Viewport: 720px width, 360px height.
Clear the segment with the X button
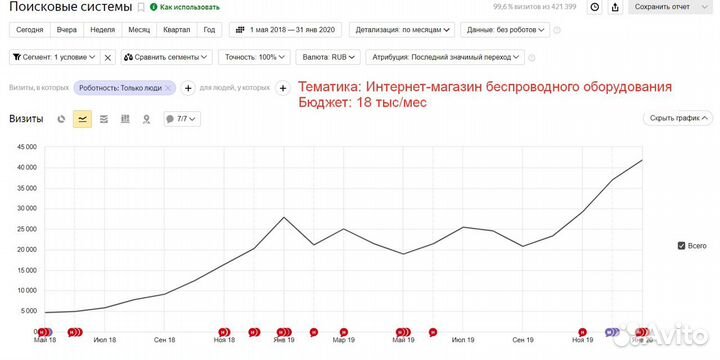tap(108, 57)
